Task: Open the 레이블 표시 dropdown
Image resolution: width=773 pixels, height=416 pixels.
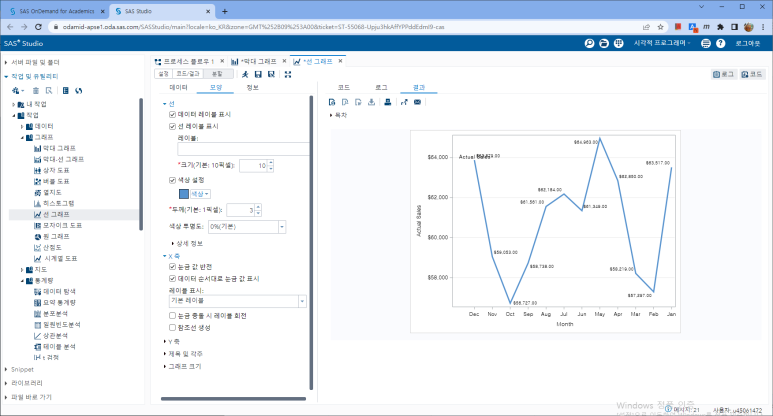Action: click(x=302, y=301)
